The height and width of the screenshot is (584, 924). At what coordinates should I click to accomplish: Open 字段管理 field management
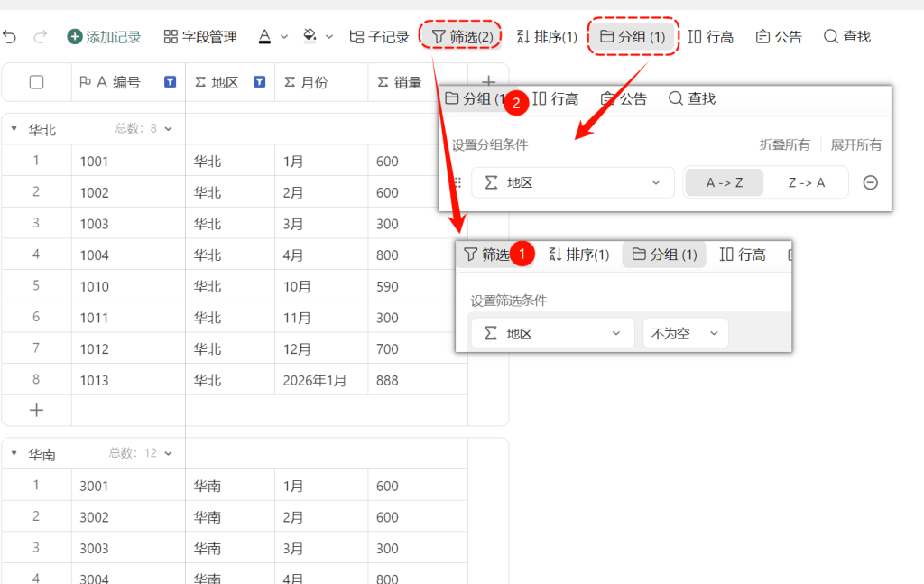[x=200, y=36]
